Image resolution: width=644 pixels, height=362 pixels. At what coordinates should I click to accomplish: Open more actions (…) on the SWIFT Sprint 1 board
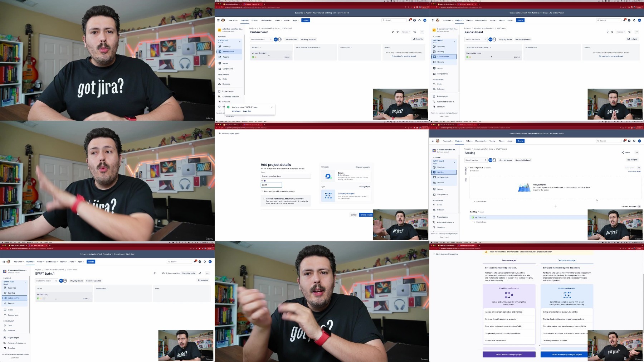[x=207, y=273]
